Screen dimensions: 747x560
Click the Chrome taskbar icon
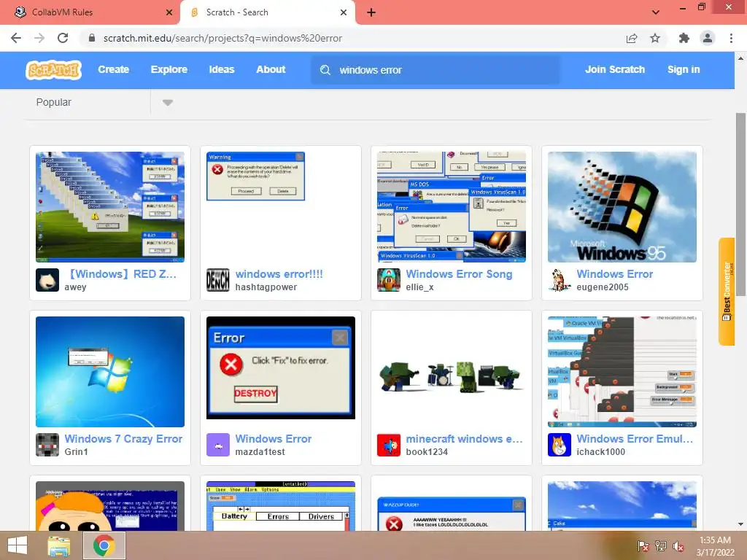pyautogui.click(x=104, y=545)
